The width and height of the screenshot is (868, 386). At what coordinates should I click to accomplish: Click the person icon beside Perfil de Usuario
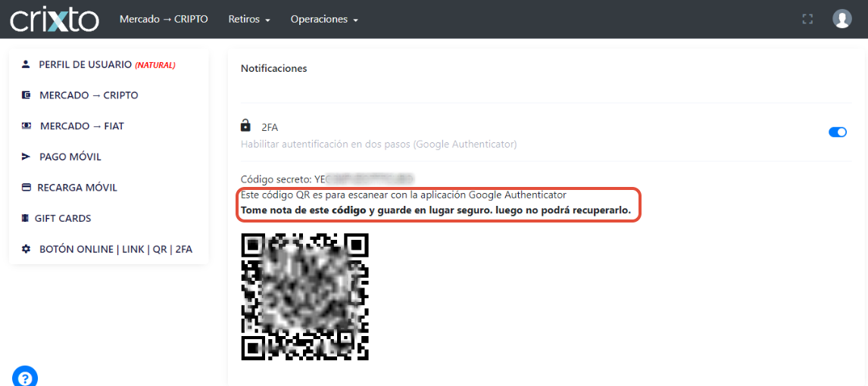coord(26,64)
